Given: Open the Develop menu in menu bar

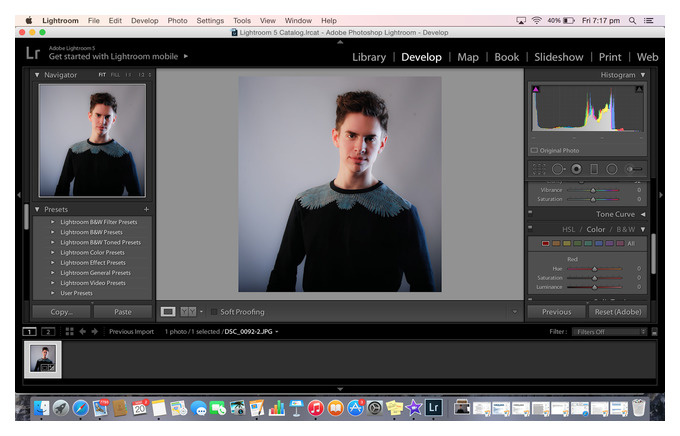Looking at the screenshot, I should (144, 20).
